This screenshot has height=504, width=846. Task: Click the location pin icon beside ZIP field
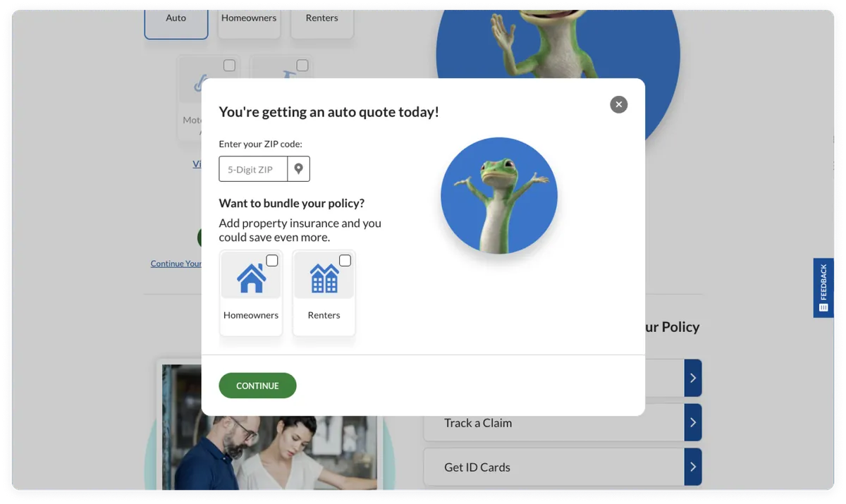tap(299, 169)
